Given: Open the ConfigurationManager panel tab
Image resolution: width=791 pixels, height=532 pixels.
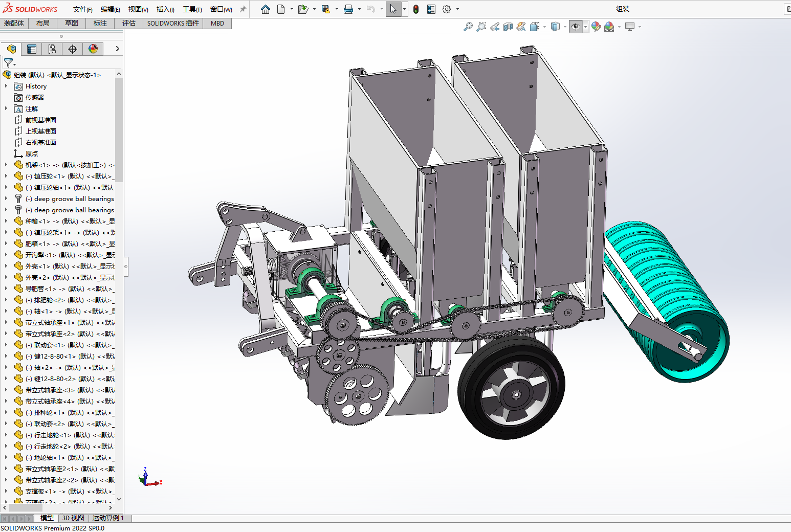Looking at the screenshot, I should [x=52, y=49].
